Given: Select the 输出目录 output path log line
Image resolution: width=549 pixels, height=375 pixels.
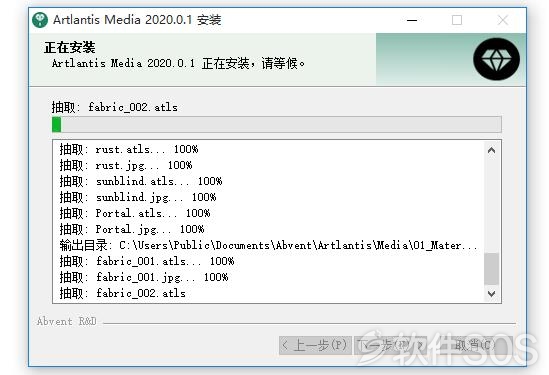Looking at the screenshot, I should 268,245.
